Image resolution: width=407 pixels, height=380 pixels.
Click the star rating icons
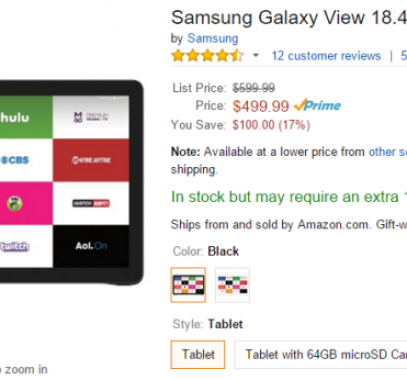click(x=208, y=56)
